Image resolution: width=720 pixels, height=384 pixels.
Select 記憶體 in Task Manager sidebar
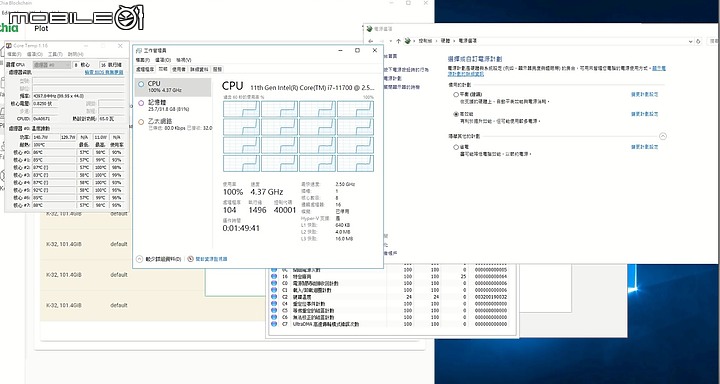[173, 106]
